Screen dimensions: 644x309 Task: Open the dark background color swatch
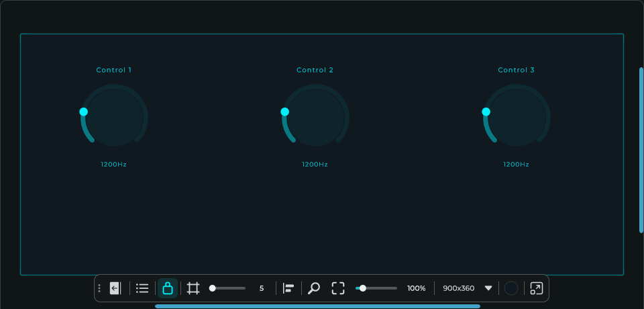pos(511,288)
